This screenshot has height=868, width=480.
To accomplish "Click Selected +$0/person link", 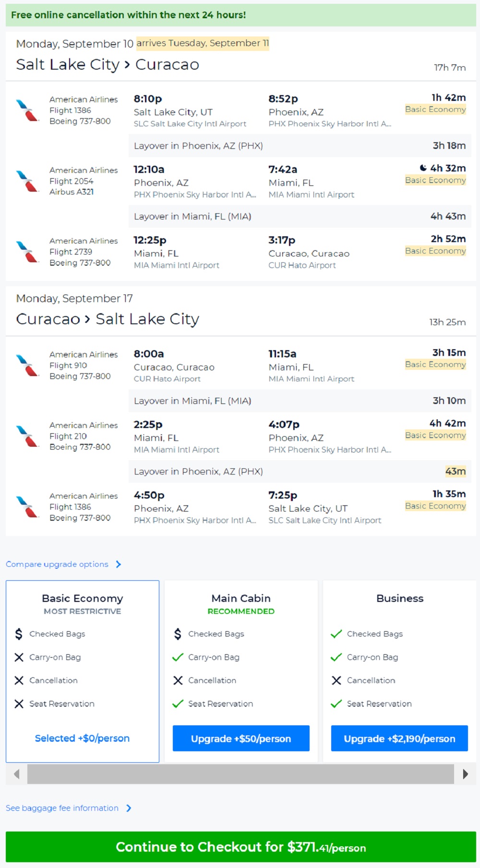I will coord(82,738).
